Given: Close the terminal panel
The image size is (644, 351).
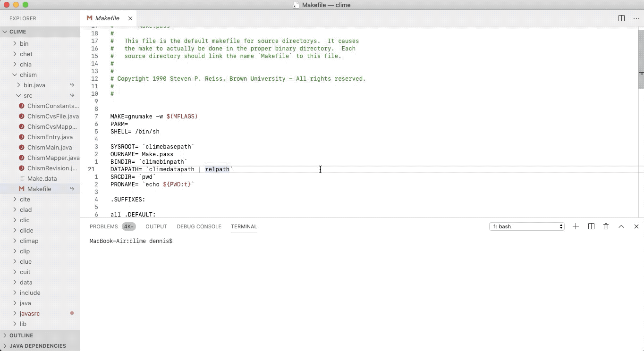Looking at the screenshot, I should pos(636,226).
